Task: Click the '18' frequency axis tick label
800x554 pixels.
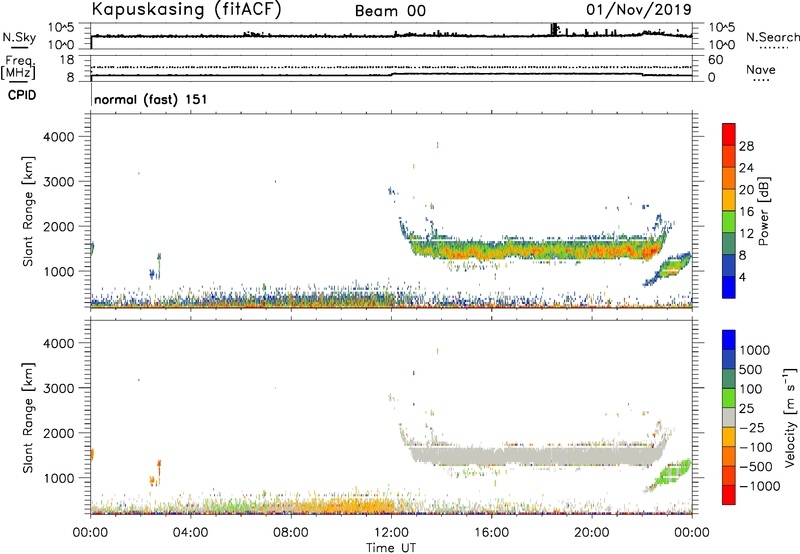Action: coord(67,60)
